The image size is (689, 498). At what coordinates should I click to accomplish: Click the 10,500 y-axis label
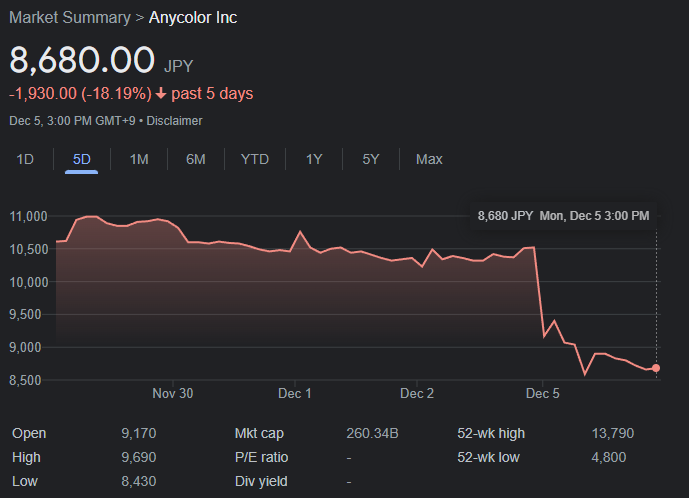[29, 249]
